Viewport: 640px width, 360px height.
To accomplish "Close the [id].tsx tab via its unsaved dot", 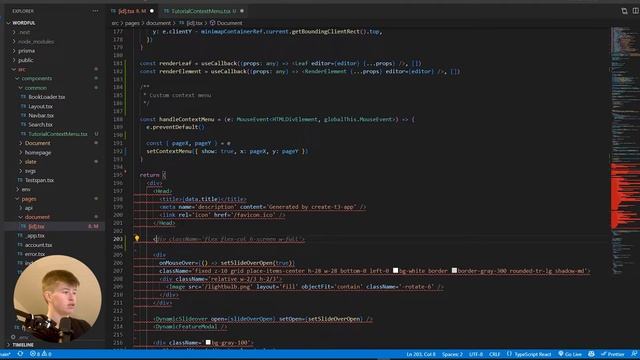I will point(152,11).
